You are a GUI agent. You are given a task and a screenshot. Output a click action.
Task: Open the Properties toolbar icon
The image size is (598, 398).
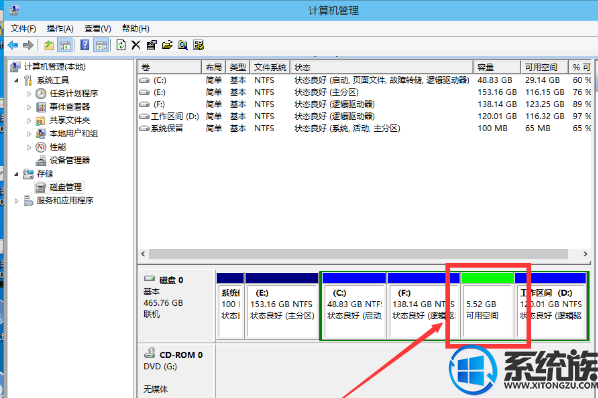[x=151, y=45]
